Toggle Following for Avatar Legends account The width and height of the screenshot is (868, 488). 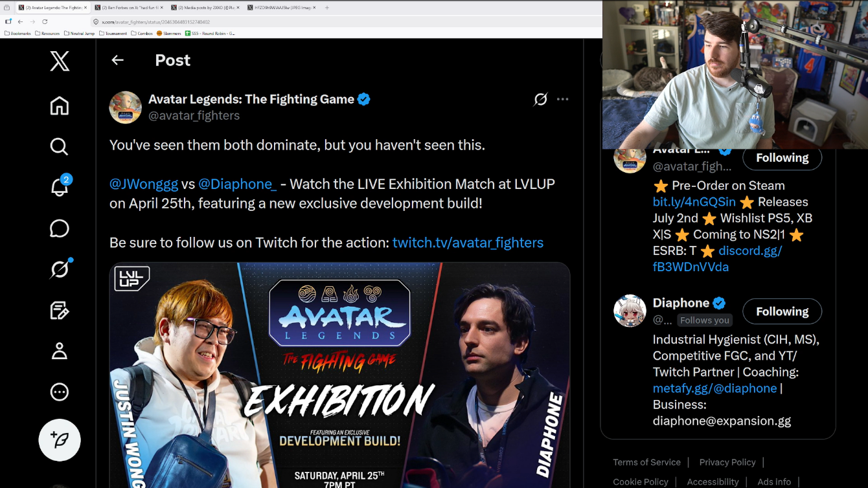pos(782,158)
